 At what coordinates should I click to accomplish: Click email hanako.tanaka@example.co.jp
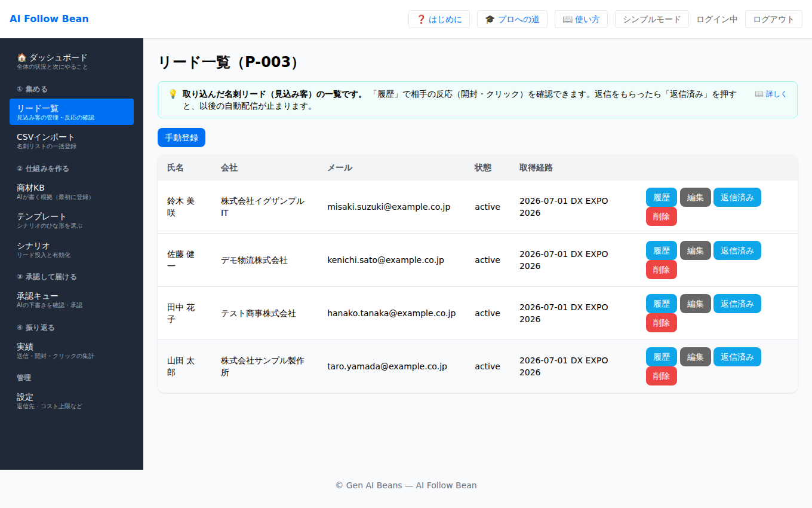(392, 313)
